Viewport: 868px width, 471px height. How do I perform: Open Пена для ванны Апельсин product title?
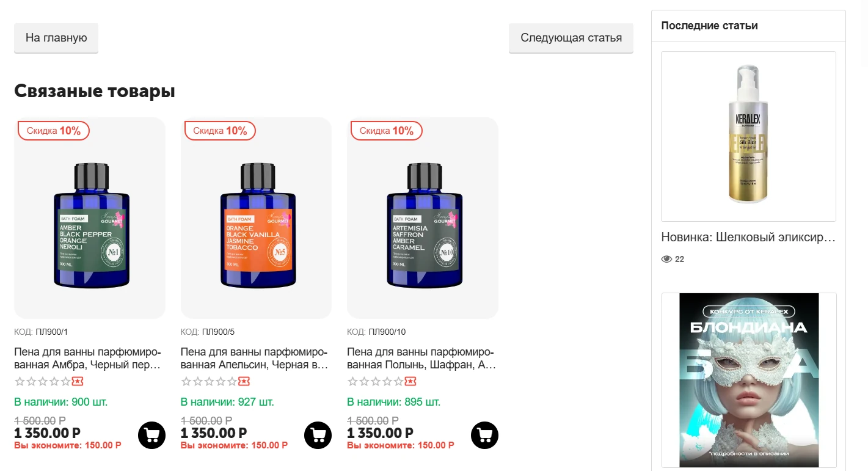(254, 359)
